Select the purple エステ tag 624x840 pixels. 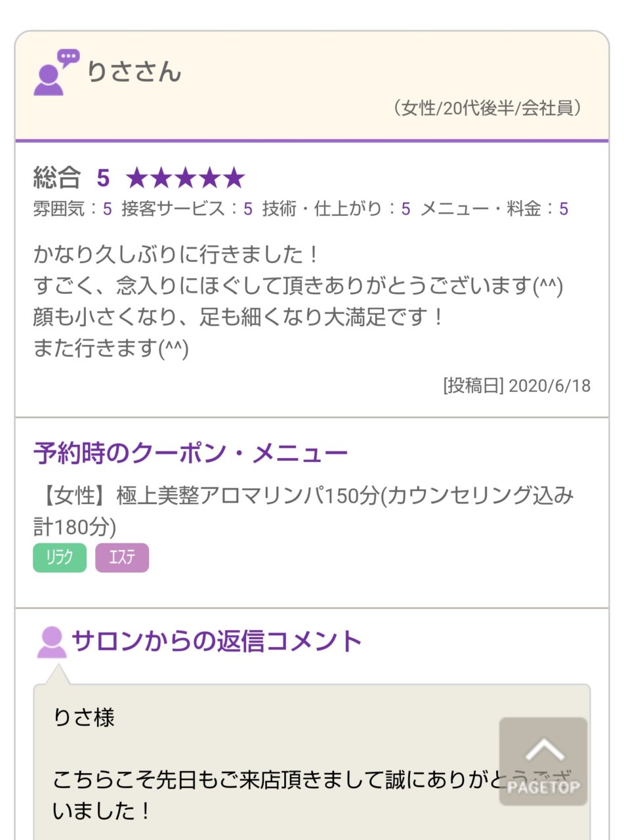tap(122, 558)
